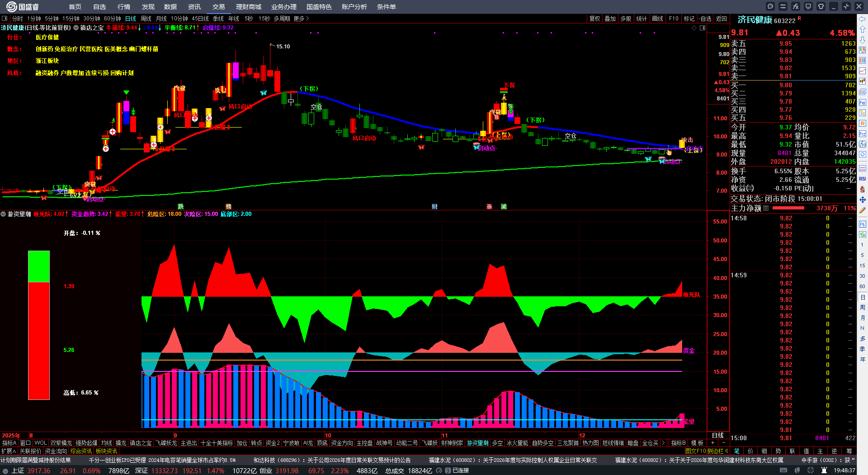Screen dimensions: 868x475
Task: Open the fx formula manager icon
Action: click(x=796, y=6)
